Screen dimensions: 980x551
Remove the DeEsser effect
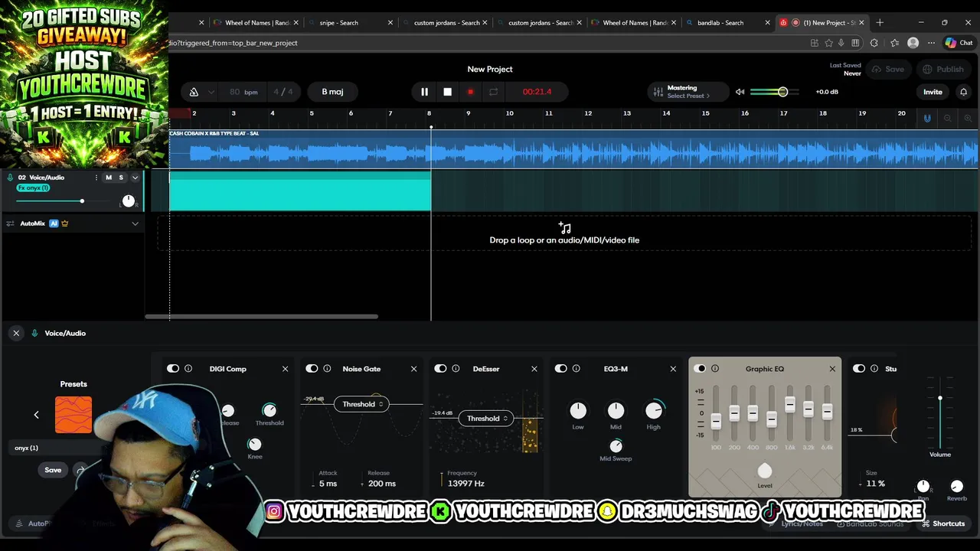pyautogui.click(x=534, y=369)
